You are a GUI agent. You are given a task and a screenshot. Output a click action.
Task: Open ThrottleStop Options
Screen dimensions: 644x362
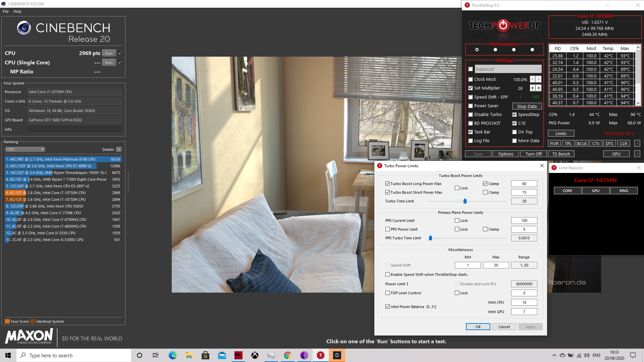[x=506, y=154]
